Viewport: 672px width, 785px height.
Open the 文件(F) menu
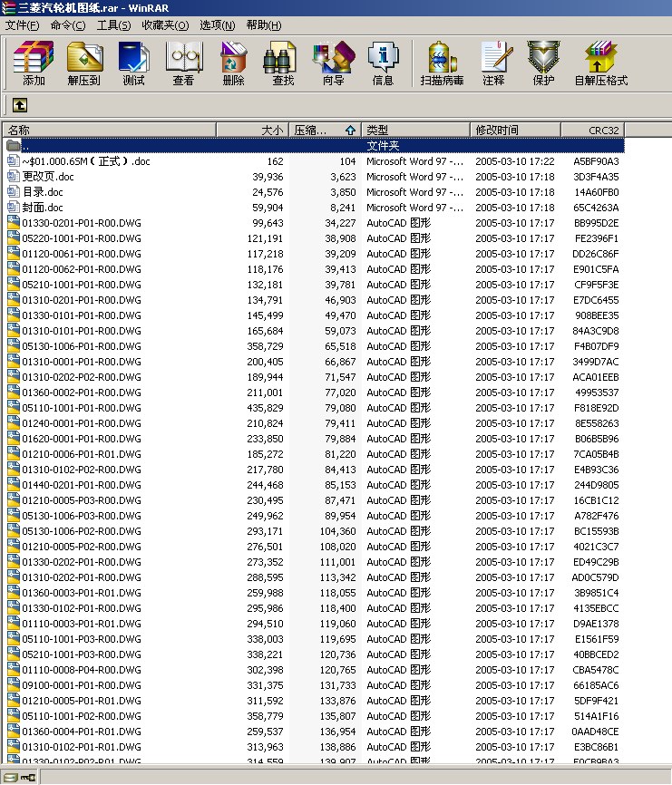coord(22,25)
